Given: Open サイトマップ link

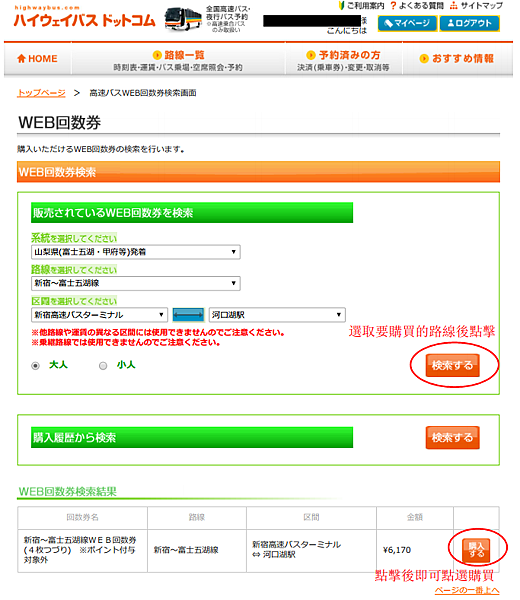Looking at the screenshot, I should [x=477, y=6].
